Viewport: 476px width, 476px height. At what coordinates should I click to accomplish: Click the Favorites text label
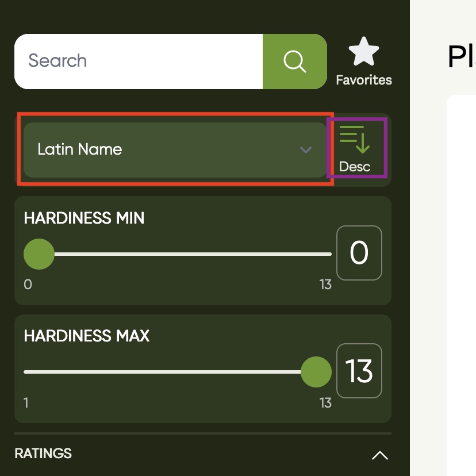(x=364, y=80)
